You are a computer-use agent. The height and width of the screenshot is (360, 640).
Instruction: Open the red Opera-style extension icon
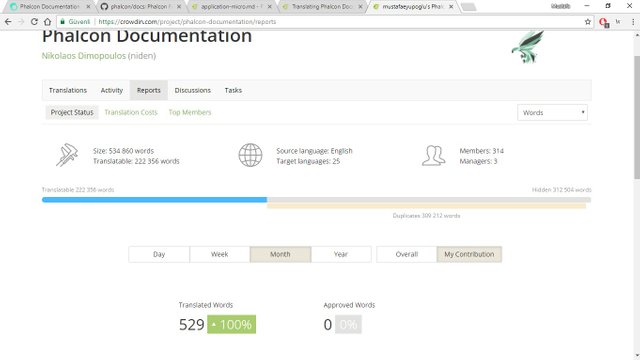click(604, 22)
